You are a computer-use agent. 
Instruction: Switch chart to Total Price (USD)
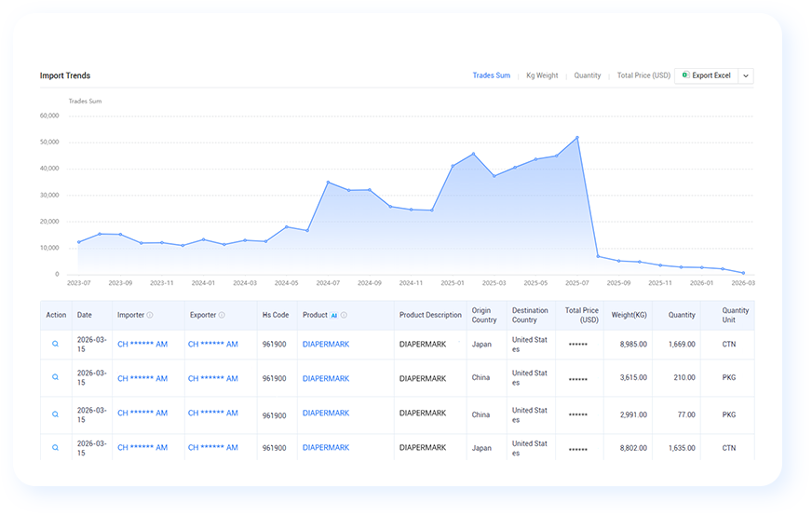click(x=643, y=75)
